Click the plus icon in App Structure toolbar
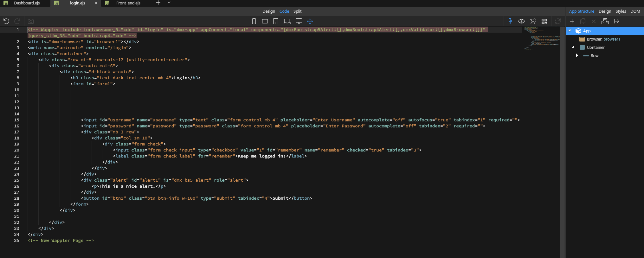The width and height of the screenshot is (644, 258). [x=572, y=21]
